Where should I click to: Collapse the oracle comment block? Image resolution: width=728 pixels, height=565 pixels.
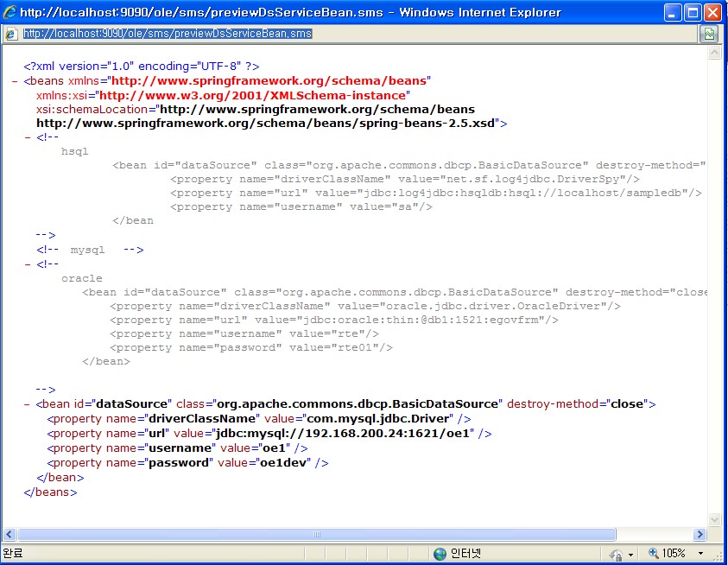click(28, 264)
